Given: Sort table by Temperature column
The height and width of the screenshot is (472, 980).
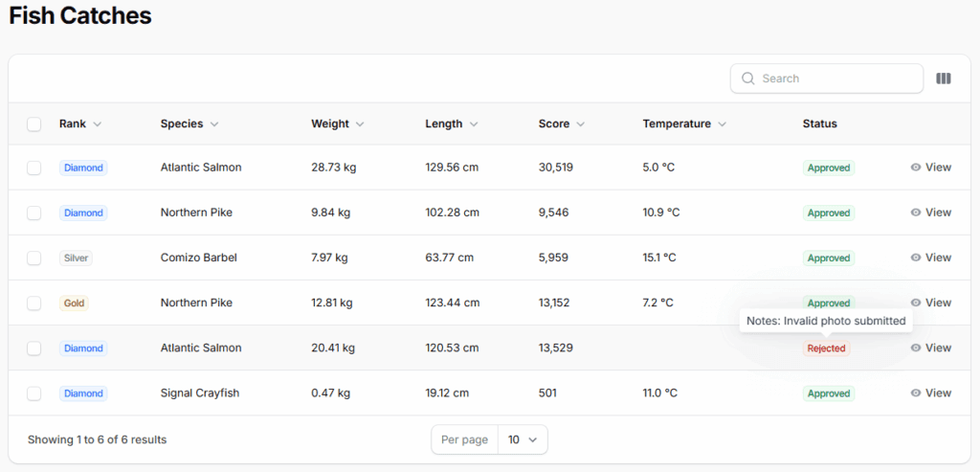Looking at the screenshot, I should [x=684, y=124].
